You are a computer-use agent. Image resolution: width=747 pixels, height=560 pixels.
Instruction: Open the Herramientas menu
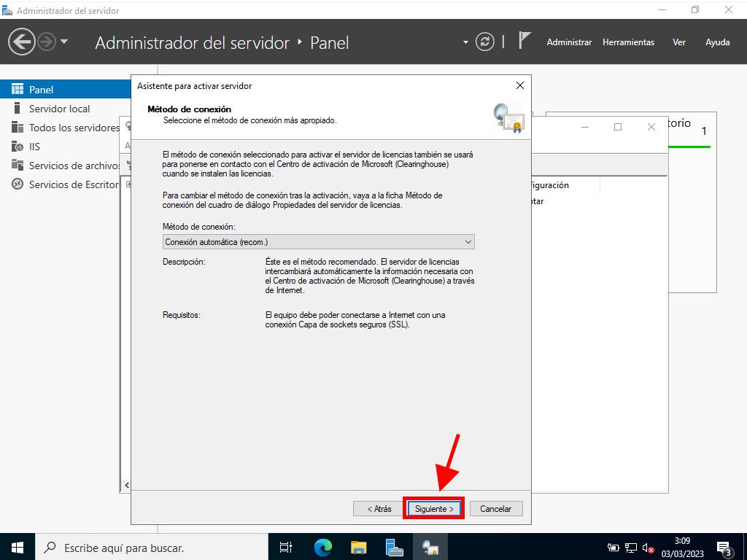tap(628, 42)
